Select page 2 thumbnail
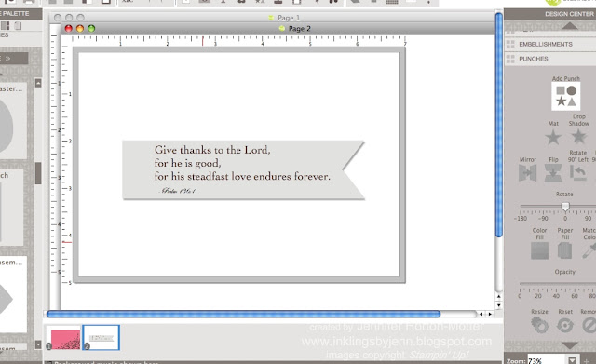The width and height of the screenshot is (596, 364). pyautogui.click(x=102, y=337)
